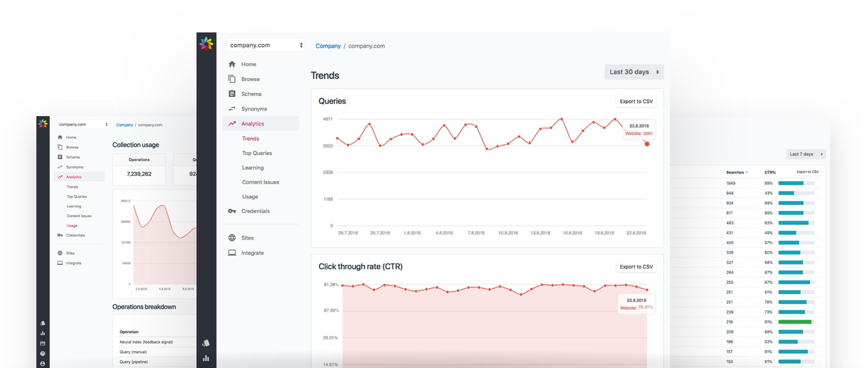The width and height of the screenshot is (868, 368).
Task: Click CTR% column header in right window
Action: pos(770,172)
